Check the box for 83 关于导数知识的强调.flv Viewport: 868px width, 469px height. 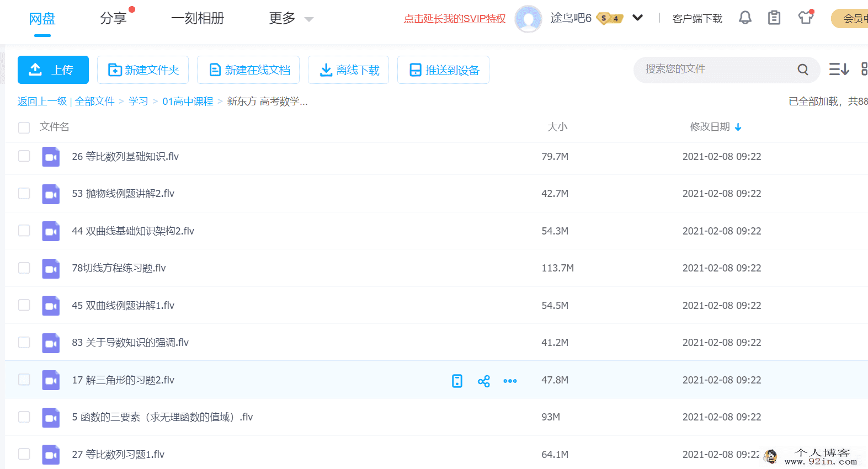24,342
